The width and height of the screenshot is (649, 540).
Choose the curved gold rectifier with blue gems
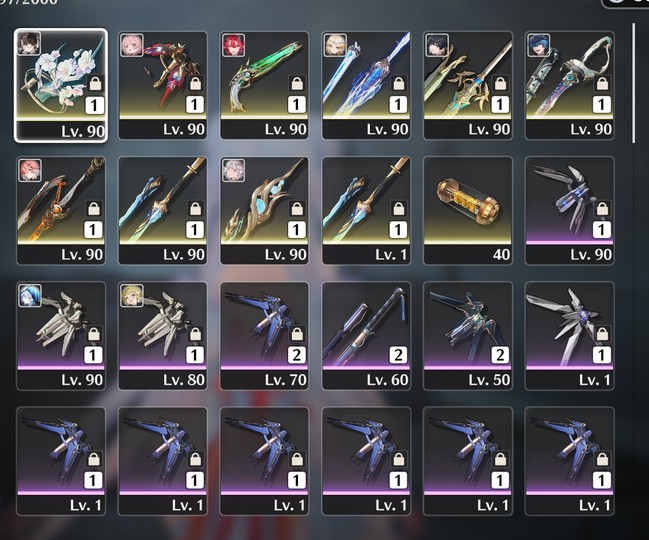pos(264,211)
